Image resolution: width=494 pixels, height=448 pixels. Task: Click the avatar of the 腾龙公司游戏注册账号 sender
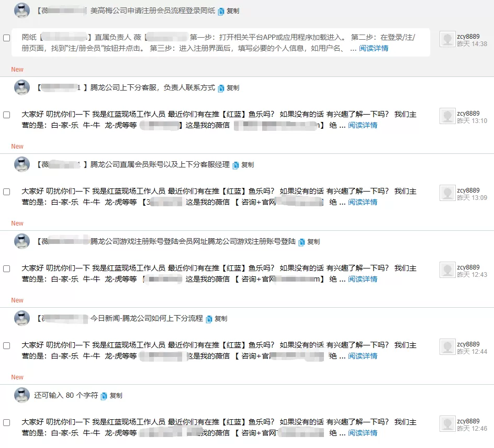coord(21,241)
